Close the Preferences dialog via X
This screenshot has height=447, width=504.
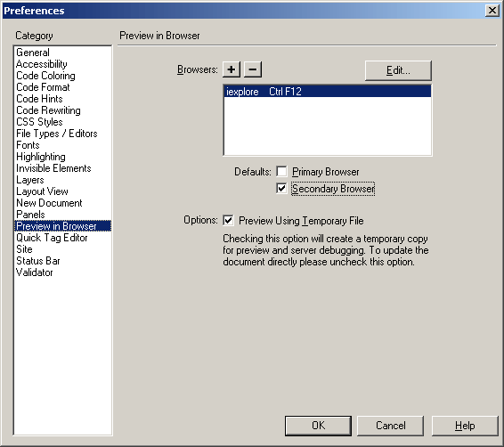coord(492,11)
